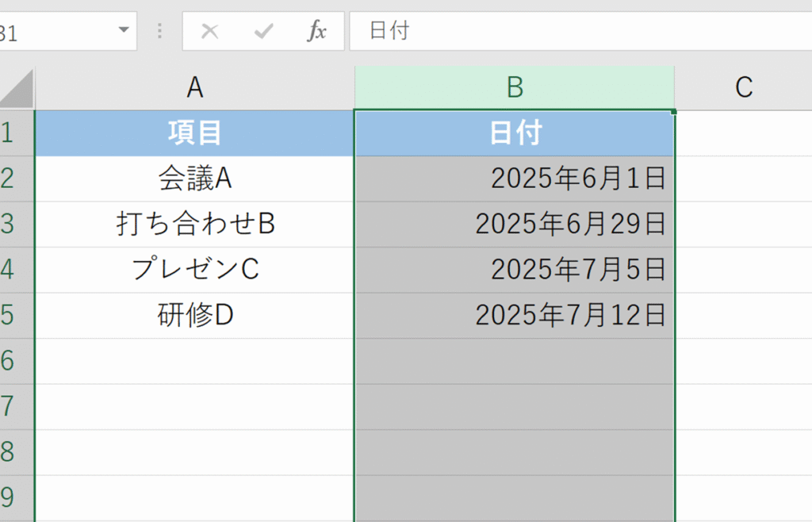This screenshot has width=812, height=522.
Task: Select row 6 header
Action: point(10,362)
